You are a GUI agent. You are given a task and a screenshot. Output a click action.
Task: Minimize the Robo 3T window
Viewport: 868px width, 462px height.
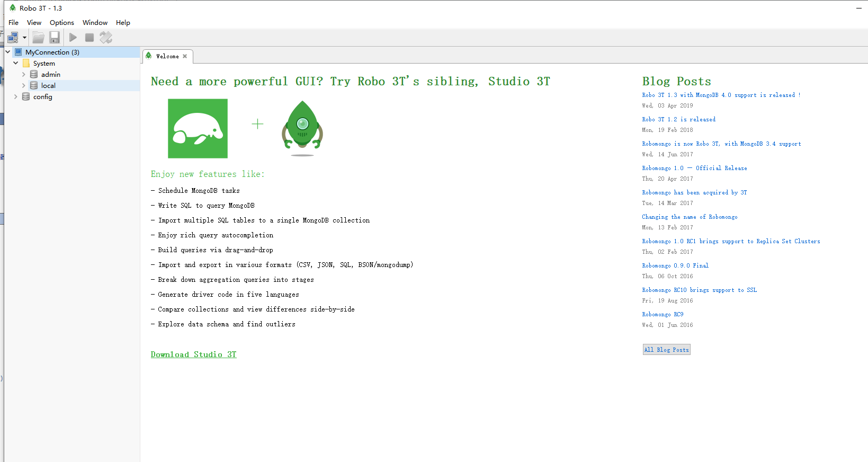tap(858, 8)
